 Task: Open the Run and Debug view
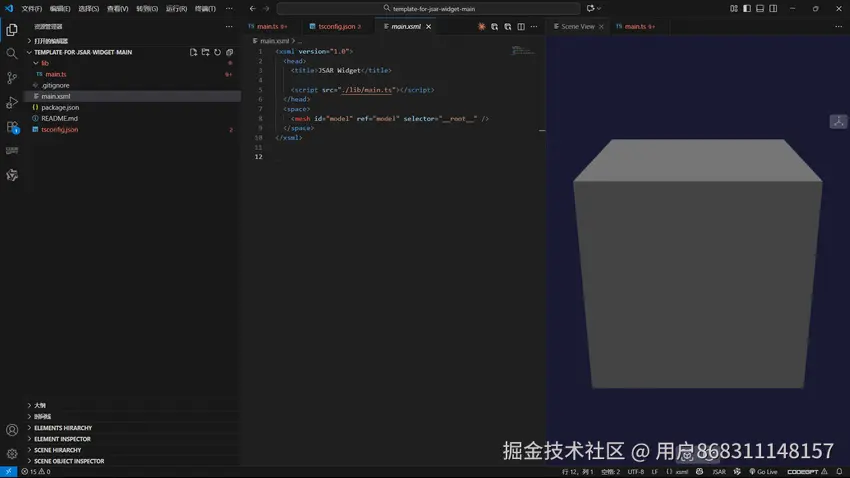pos(12,102)
